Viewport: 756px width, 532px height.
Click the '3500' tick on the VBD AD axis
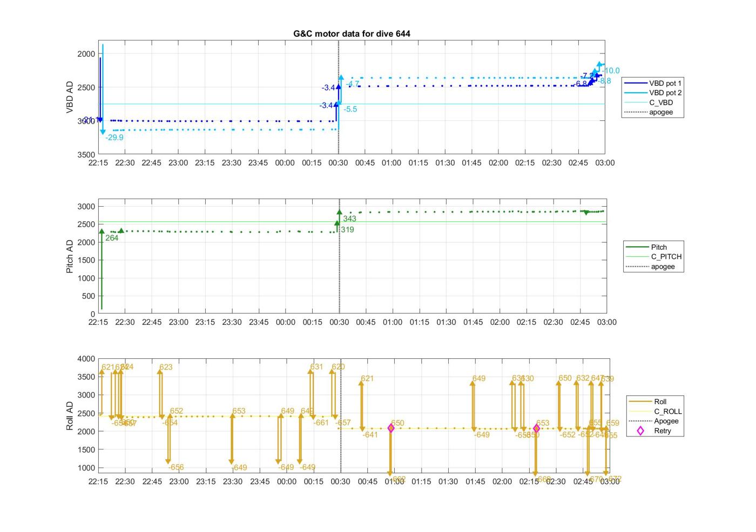86,154
